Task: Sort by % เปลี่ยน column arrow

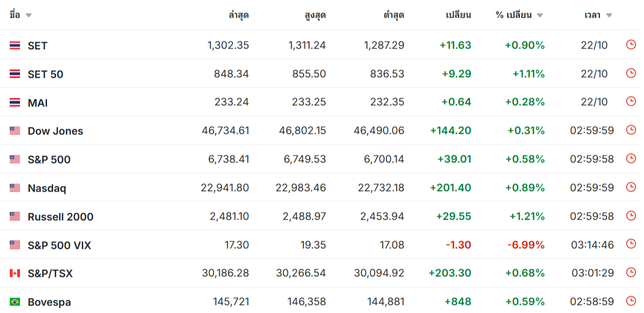Action: tap(540, 15)
